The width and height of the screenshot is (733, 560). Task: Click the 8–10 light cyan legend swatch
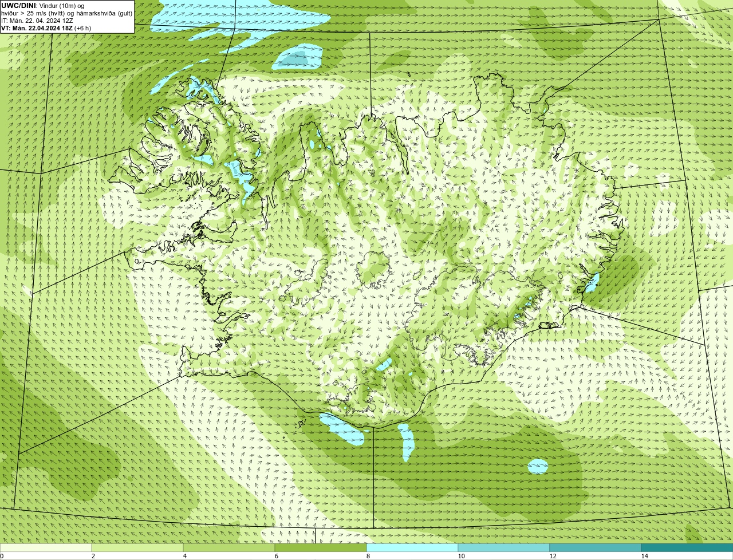pos(412,547)
